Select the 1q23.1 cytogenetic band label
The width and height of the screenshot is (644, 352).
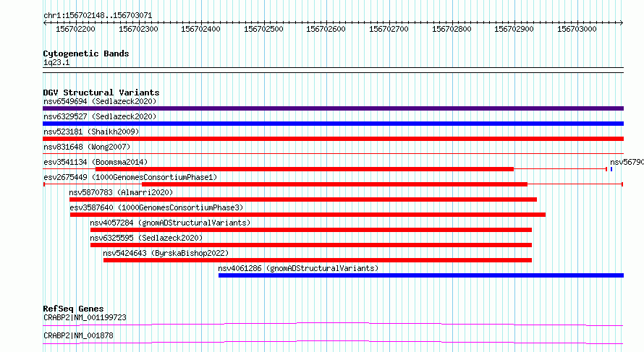point(56,62)
